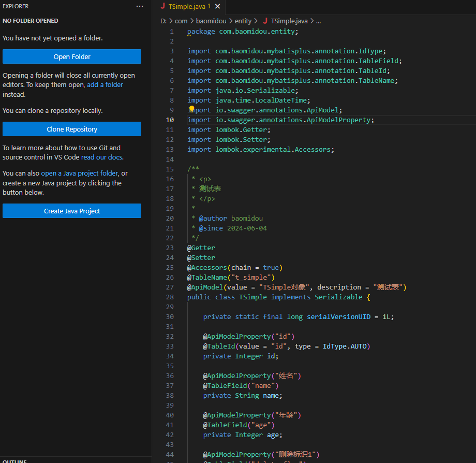
Task: Switch to the TSimple.java tab
Action: 186,7
